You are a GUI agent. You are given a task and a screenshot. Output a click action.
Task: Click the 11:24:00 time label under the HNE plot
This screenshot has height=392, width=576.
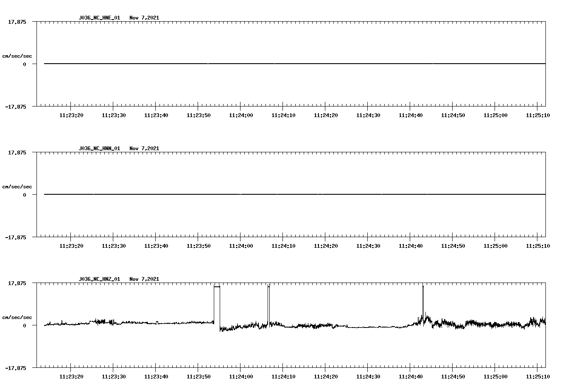240,115
